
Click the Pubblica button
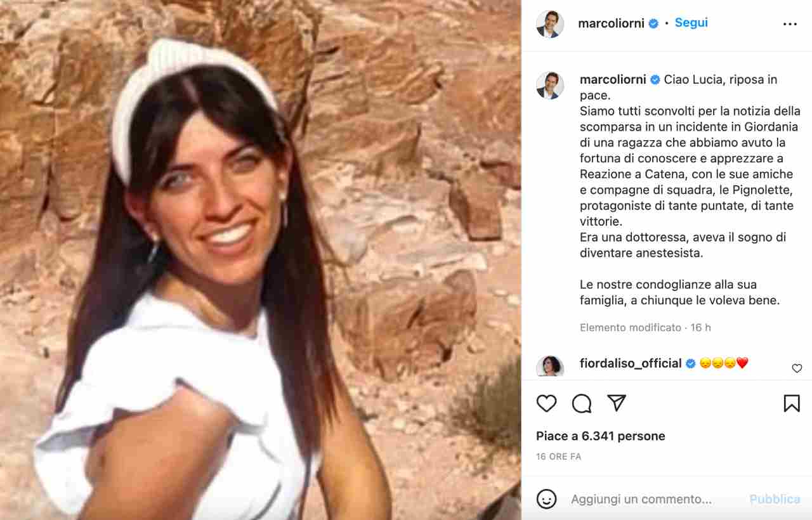pos(775,499)
